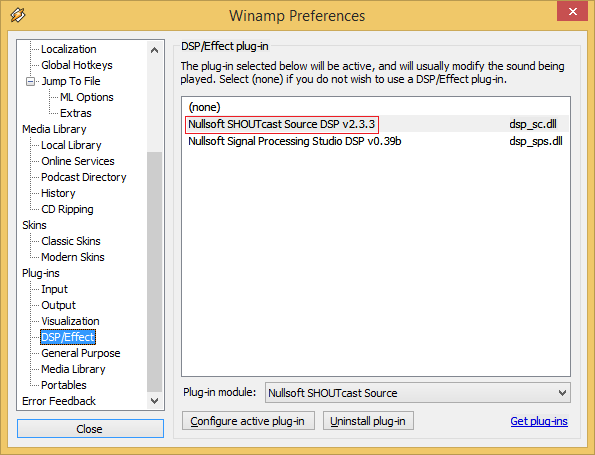Open the Plug-in module dropdown

[417, 393]
